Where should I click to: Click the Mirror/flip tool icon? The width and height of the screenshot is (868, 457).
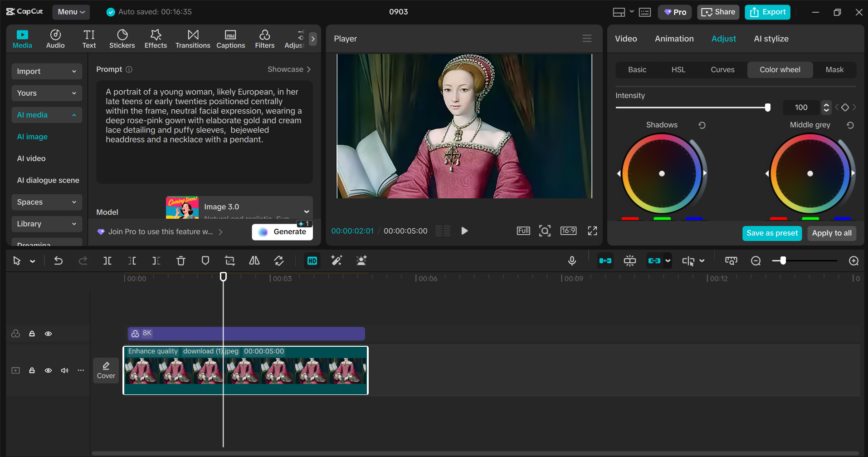254,260
